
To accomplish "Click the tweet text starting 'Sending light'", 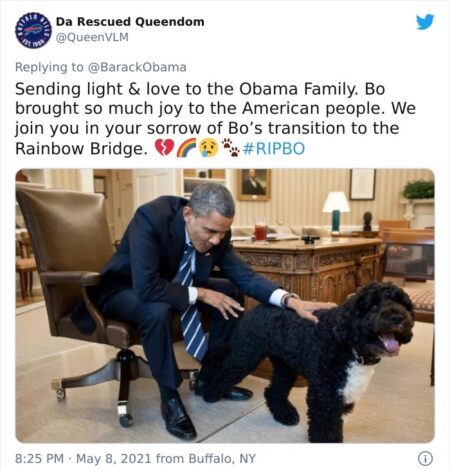I will [215, 119].
